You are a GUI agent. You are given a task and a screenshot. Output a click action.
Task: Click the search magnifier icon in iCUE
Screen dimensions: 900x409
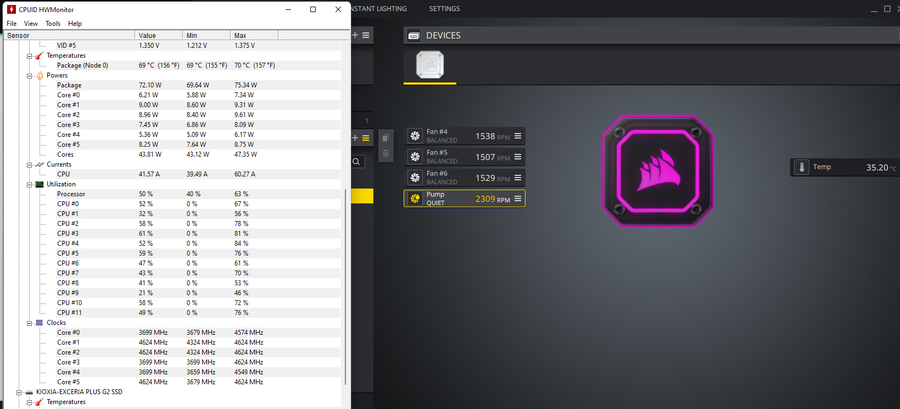[x=356, y=162]
